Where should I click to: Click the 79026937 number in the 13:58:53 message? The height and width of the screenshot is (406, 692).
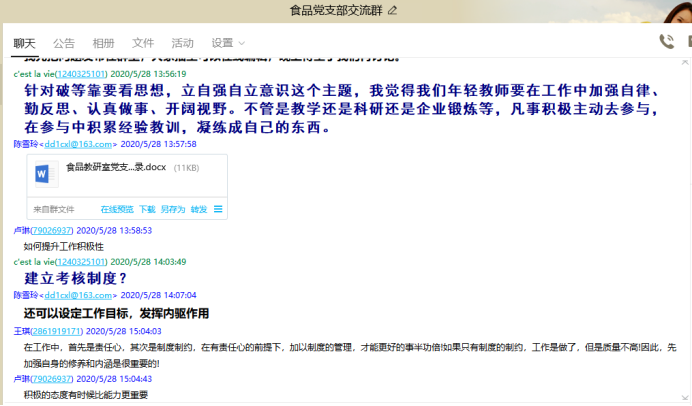point(57,230)
